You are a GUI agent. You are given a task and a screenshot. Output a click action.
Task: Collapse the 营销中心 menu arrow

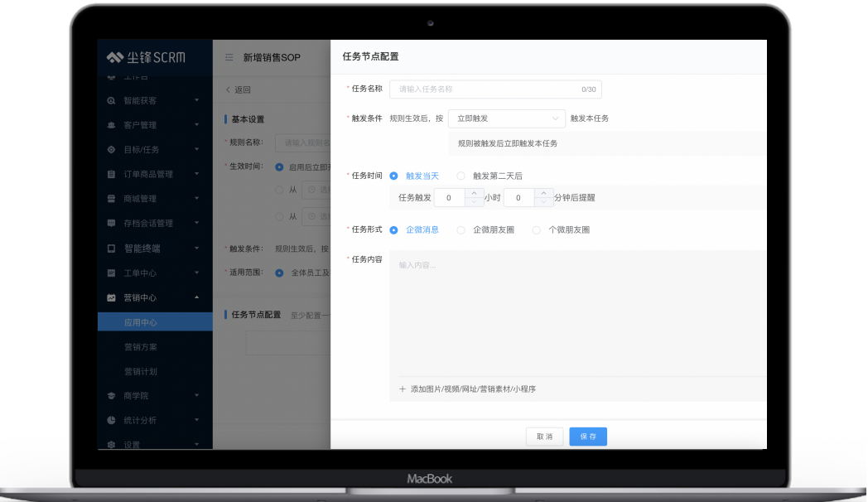click(196, 297)
